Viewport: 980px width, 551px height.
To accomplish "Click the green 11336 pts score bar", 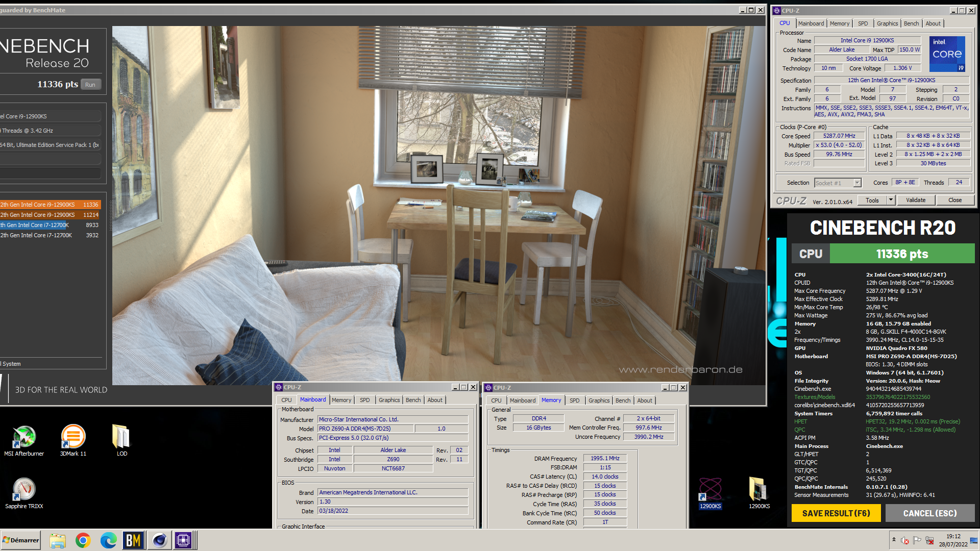I will click(x=902, y=254).
